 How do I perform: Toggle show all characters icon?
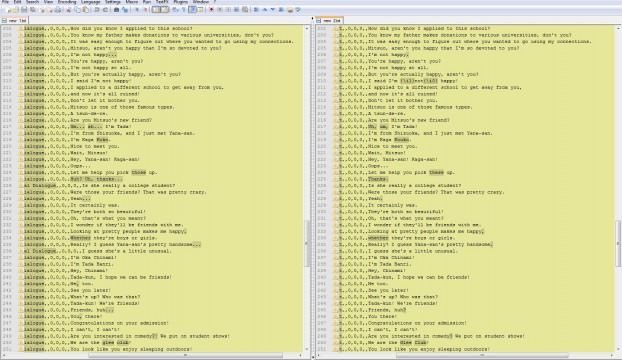pyautogui.click(x=183, y=10)
